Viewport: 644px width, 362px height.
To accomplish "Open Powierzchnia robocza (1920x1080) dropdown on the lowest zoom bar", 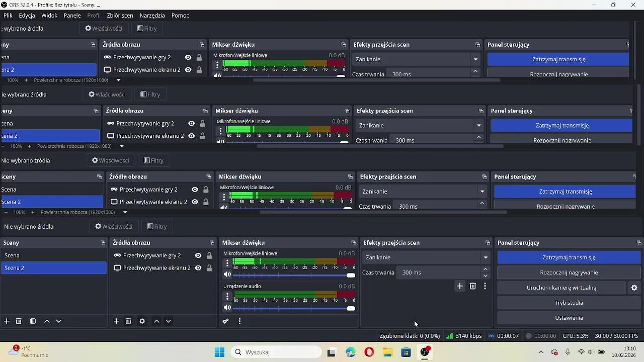I will pyautogui.click(x=125, y=212).
